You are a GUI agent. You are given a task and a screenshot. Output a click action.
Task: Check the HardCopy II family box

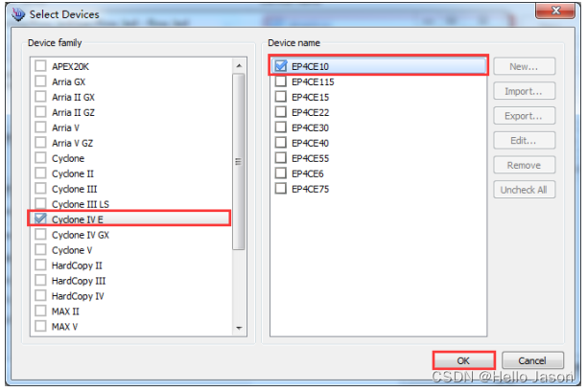[x=40, y=265]
